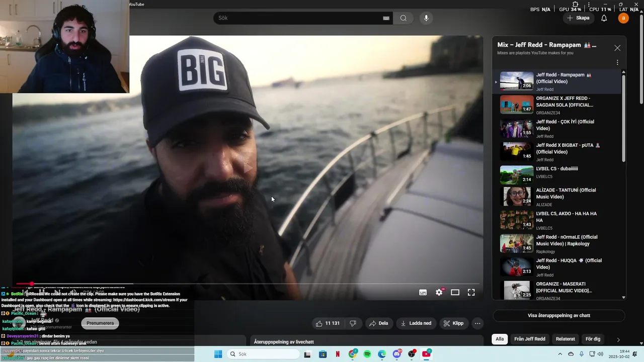Open the player settings gear

[x=439, y=292]
